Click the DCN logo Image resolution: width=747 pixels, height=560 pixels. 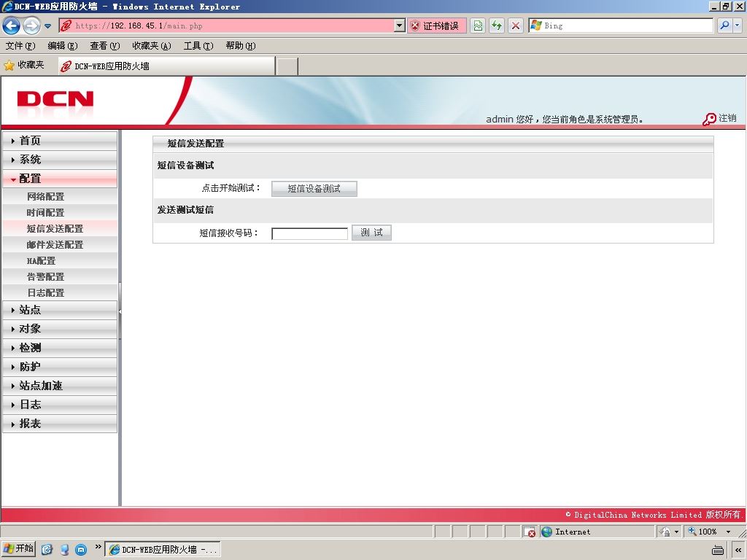click(x=55, y=99)
